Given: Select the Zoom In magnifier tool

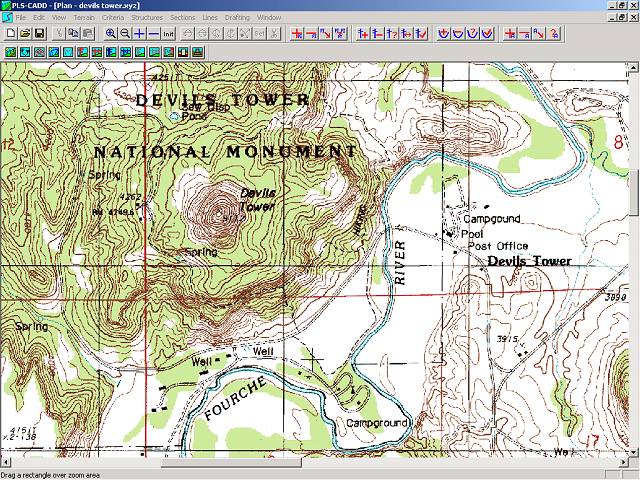Looking at the screenshot, I should point(111,33).
